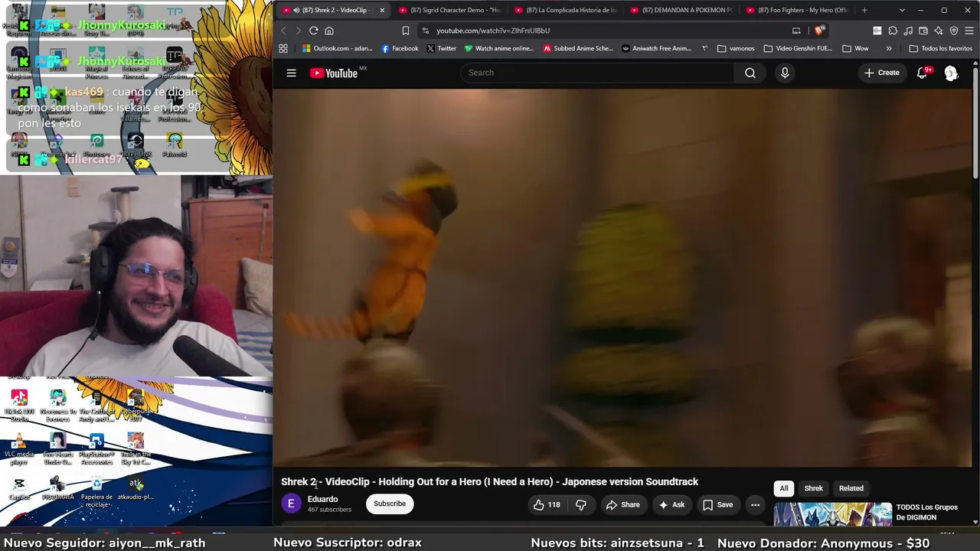Launch PlayStation Accessories desktop shortcut
Screen dimensions: 980x551
tap(96, 449)
